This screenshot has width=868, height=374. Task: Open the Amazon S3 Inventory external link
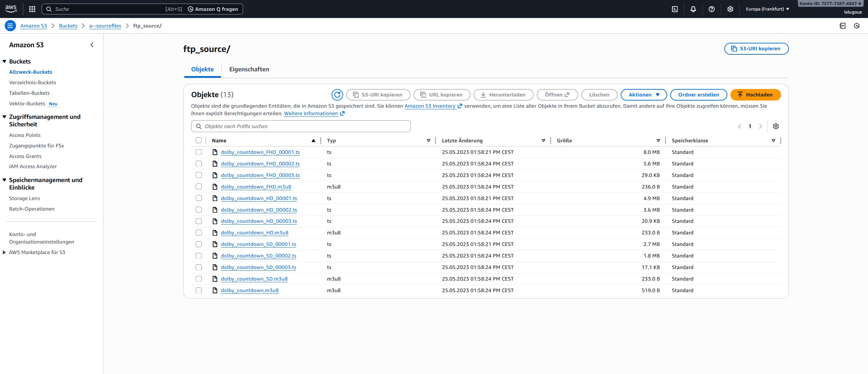pyautogui.click(x=433, y=106)
